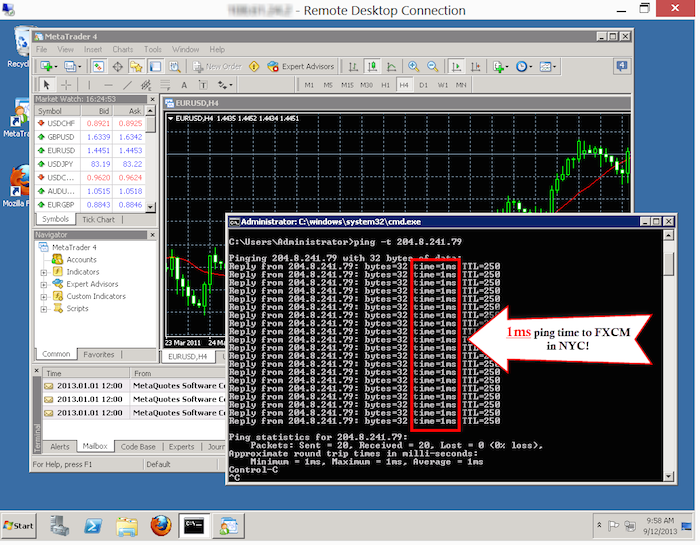
Task: Click the Windows Start button
Action: click(x=19, y=526)
